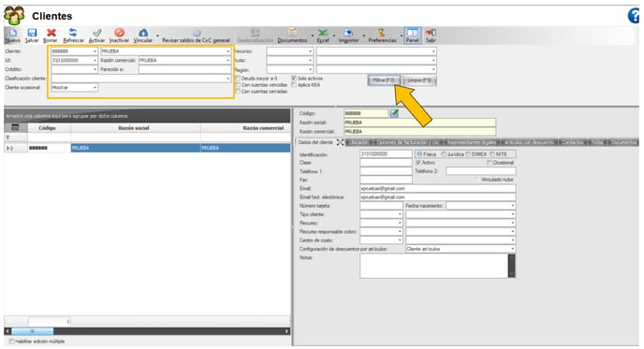This screenshot has width=644, height=349.
Task: Click the Clientes people icon
Action: click(x=14, y=16)
